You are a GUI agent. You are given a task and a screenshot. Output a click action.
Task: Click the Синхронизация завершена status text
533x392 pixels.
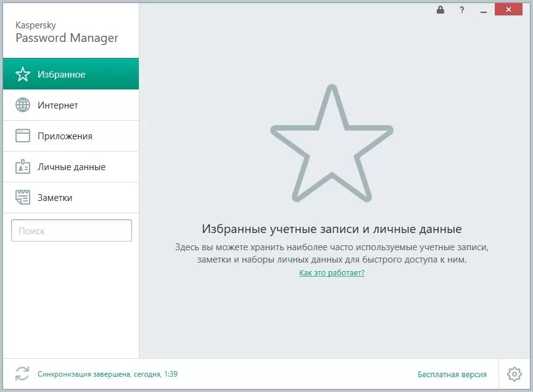tap(107, 374)
